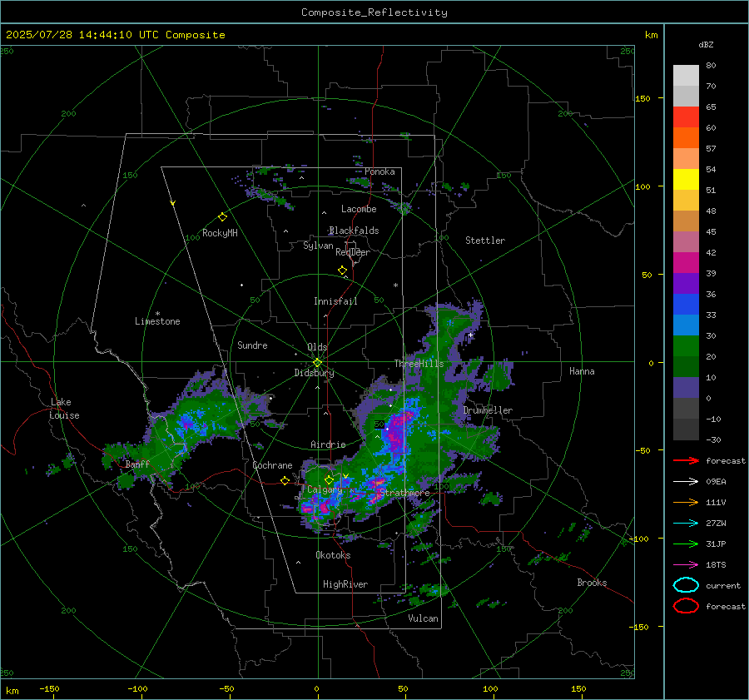Click the Composite_Reflectivity title text
Image resolution: width=749 pixels, height=700 pixels.
coord(374,12)
